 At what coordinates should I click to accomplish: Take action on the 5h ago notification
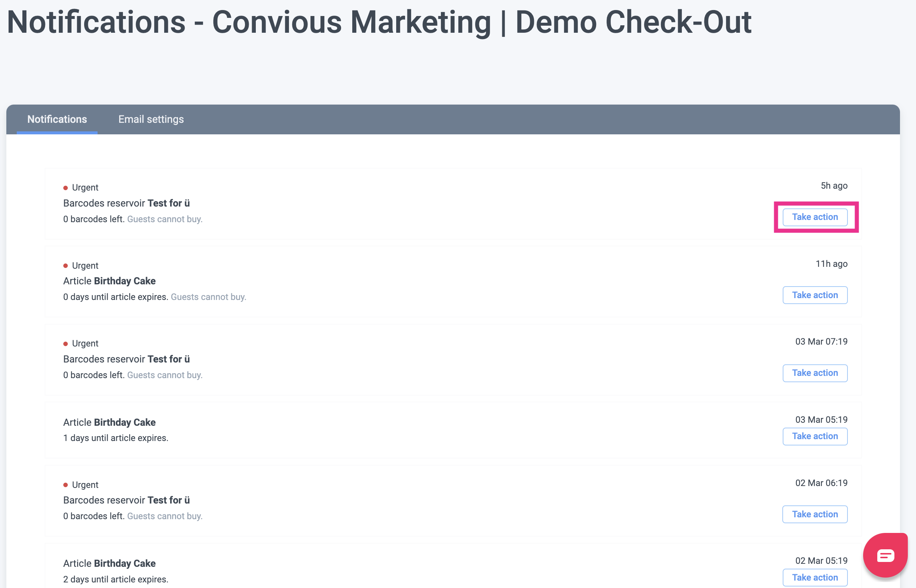pyautogui.click(x=815, y=217)
